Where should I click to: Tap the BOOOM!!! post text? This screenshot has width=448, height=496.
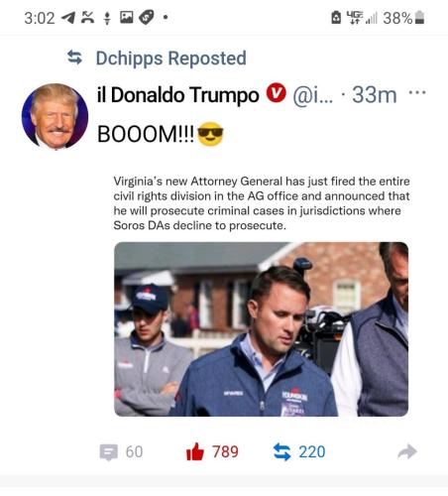point(146,134)
